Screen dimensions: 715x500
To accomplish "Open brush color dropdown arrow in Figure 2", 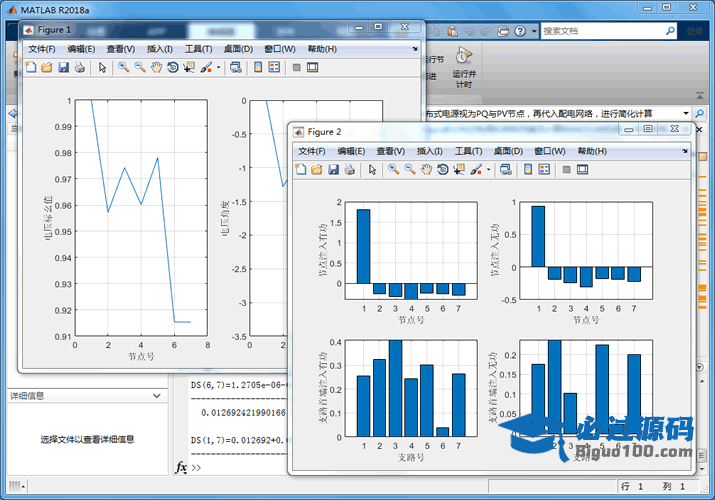I will [x=488, y=170].
